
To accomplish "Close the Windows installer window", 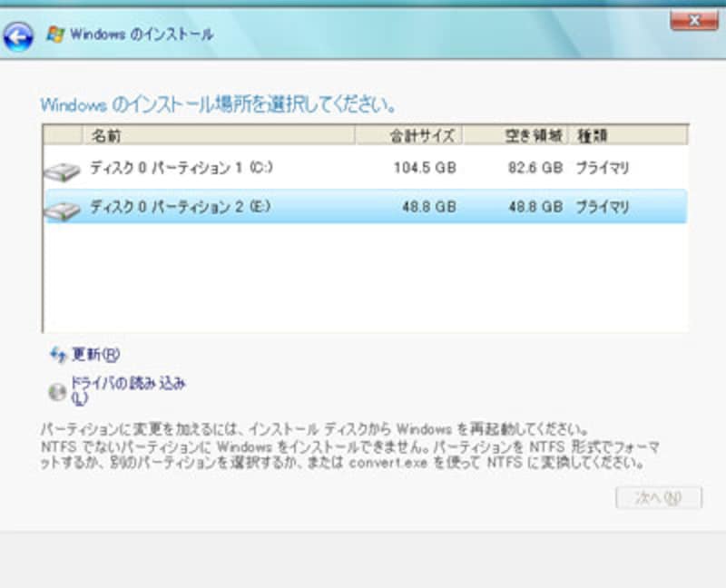I will pos(692,20).
